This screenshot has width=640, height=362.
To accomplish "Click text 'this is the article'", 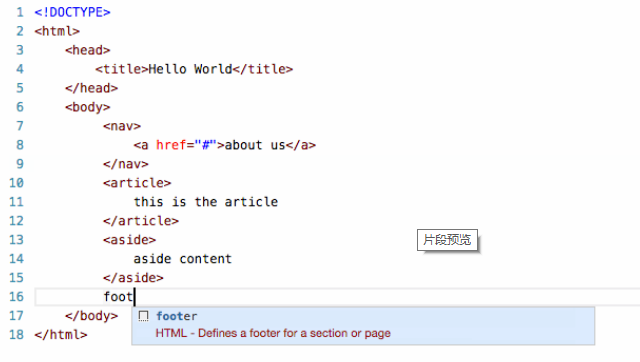I will click(206, 202).
